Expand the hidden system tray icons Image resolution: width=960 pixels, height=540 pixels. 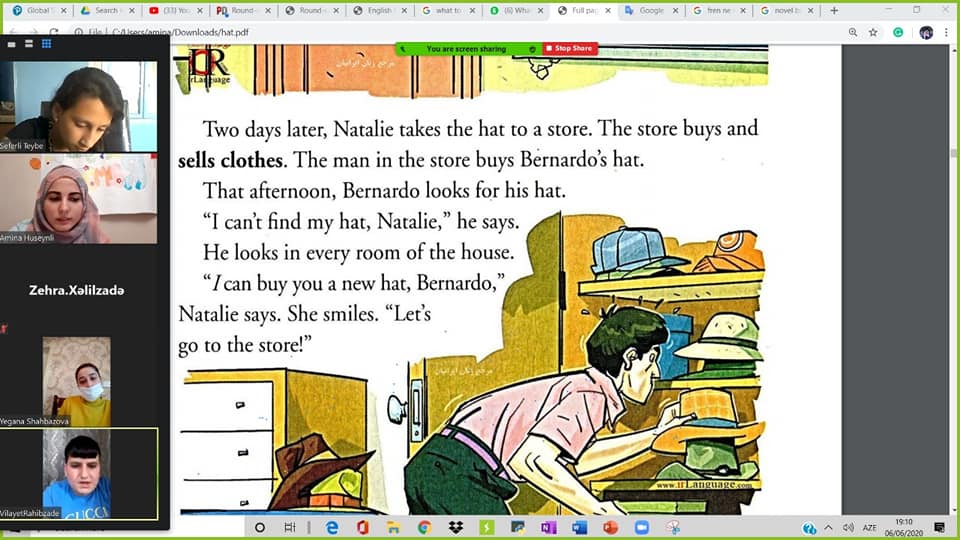point(828,527)
